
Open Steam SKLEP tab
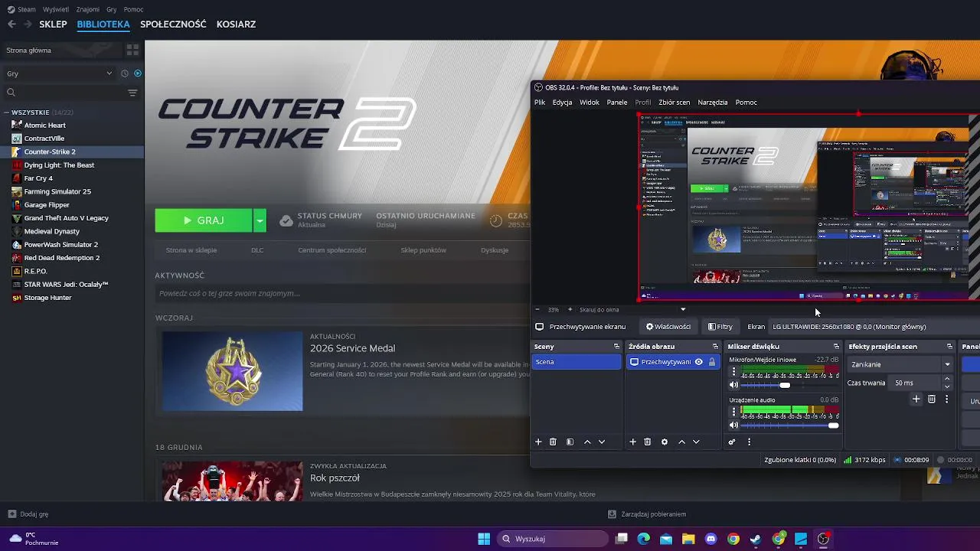pyautogui.click(x=53, y=24)
